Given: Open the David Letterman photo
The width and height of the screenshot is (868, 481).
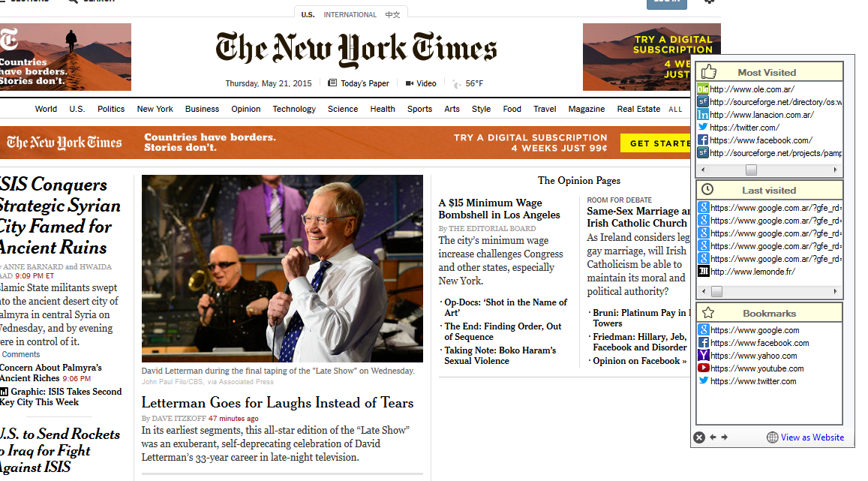Looking at the screenshot, I should [282, 269].
